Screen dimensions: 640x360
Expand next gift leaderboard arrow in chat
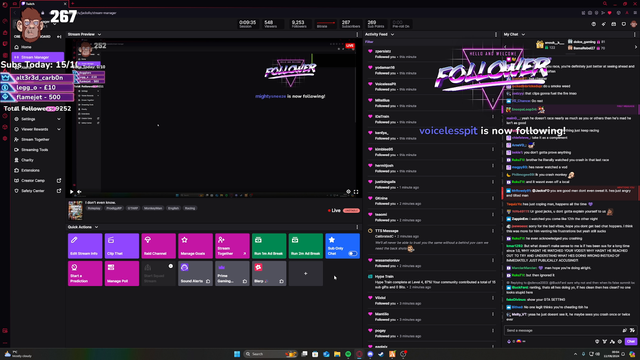[636, 47]
